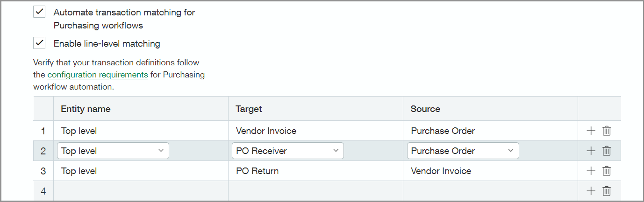This screenshot has width=644, height=202.
Task: Delete the PO Return row
Action: click(606, 171)
